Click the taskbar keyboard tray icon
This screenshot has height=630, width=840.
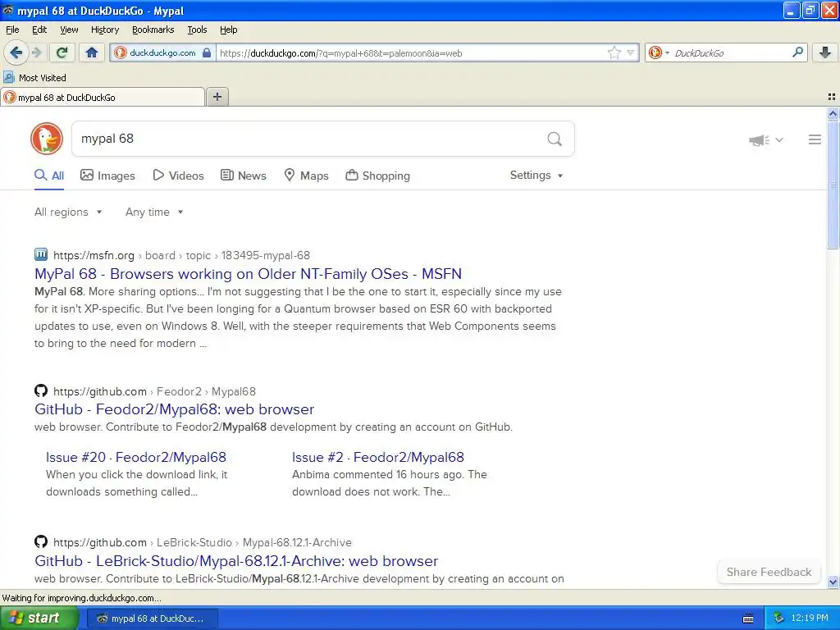click(748, 619)
